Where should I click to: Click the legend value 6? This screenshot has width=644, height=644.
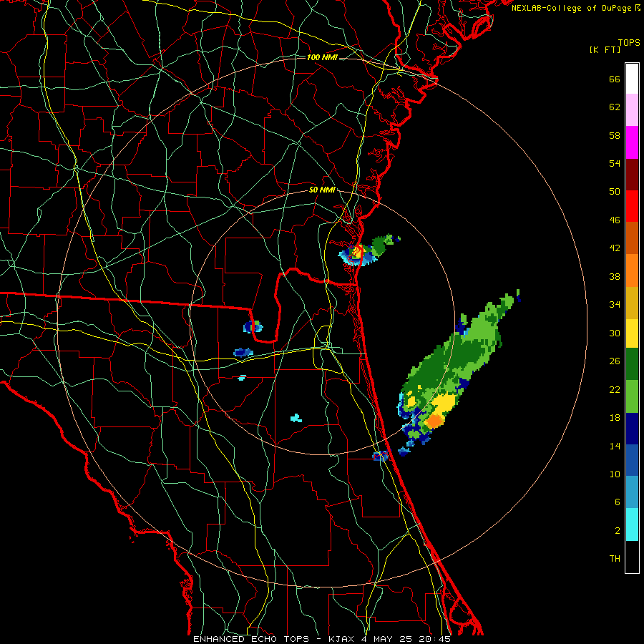pos(618,502)
